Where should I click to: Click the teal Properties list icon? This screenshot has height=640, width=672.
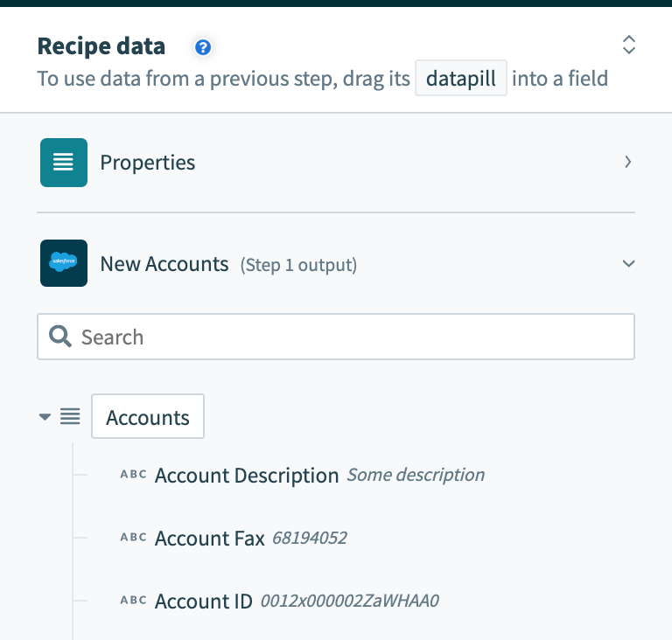tap(64, 163)
